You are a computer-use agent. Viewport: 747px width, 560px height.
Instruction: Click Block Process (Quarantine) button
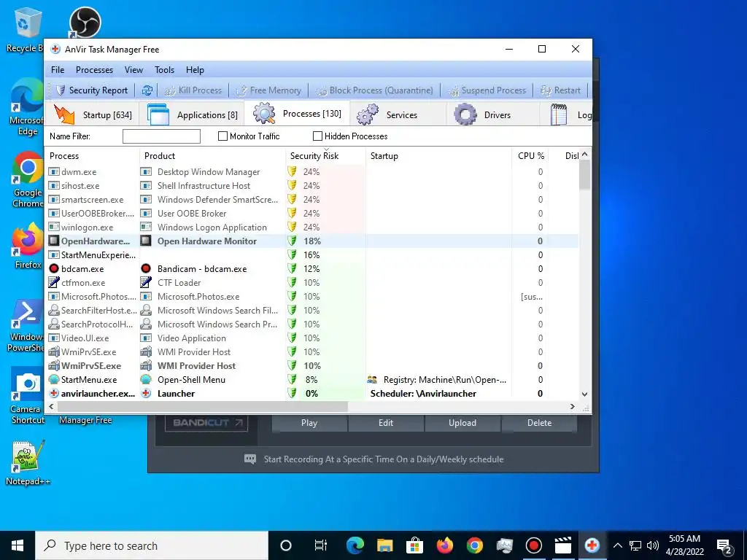pos(374,90)
